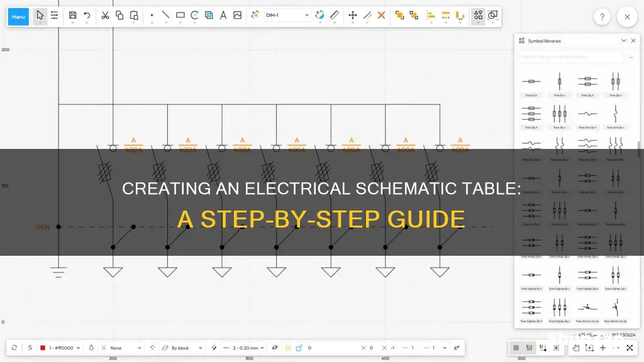This screenshot has height=362, width=644.
Task: Close the Symbol libraries panel
Action: (x=633, y=41)
